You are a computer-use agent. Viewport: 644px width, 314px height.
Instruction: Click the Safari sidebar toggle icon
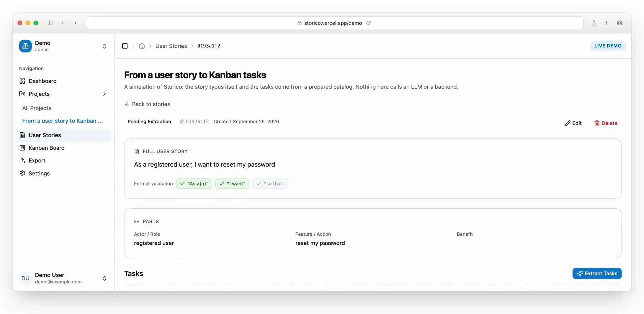(50, 23)
